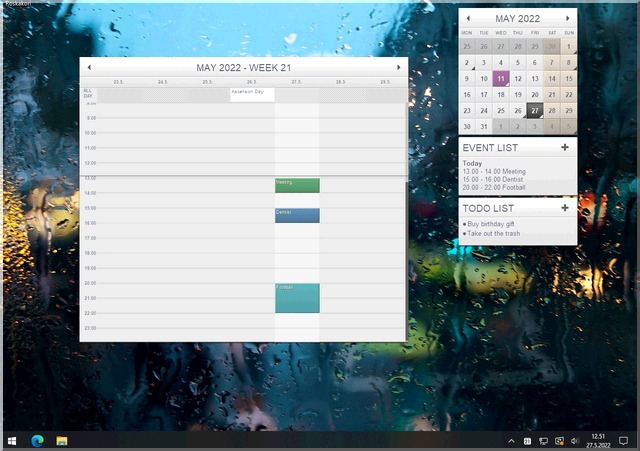
Task: Select day 16 in the month calendar
Action: point(467,95)
